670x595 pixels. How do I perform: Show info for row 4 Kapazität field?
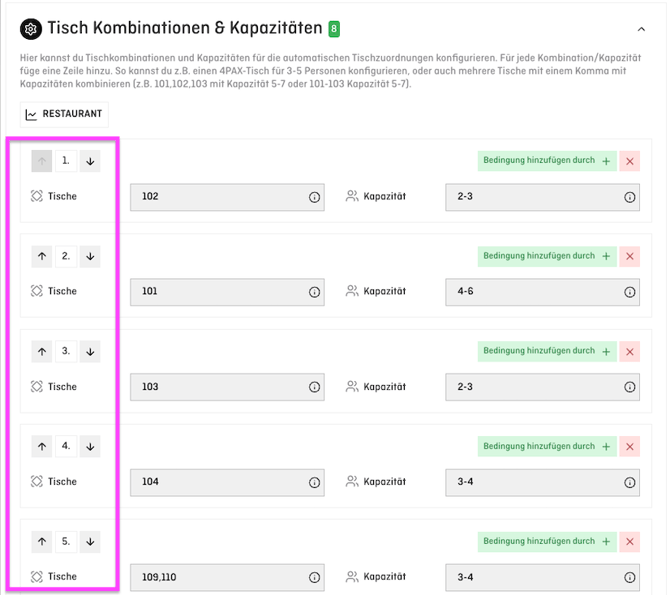(629, 483)
